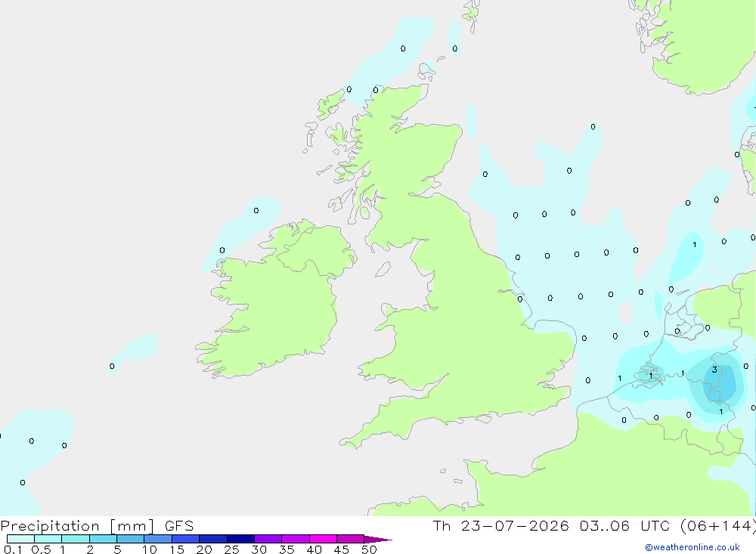Click the 5–10 mm legend color segment
756x554 pixels.
click(x=130, y=539)
